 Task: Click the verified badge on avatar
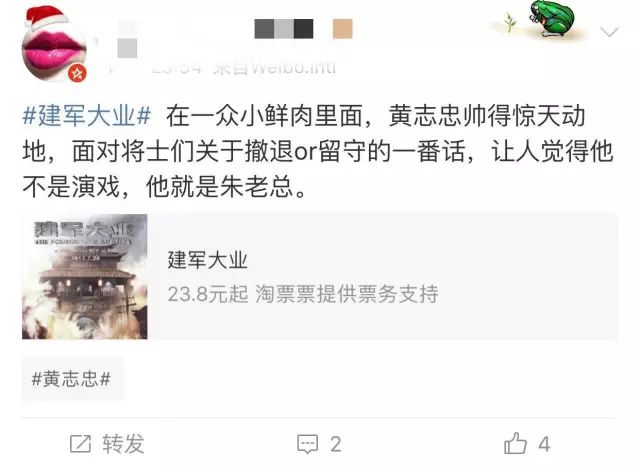pyautogui.click(x=77, y=73)
